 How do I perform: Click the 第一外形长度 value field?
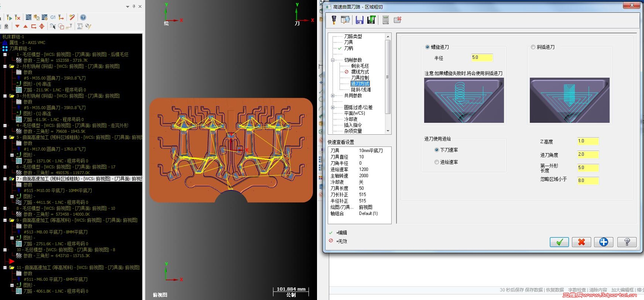coord(588,168)
